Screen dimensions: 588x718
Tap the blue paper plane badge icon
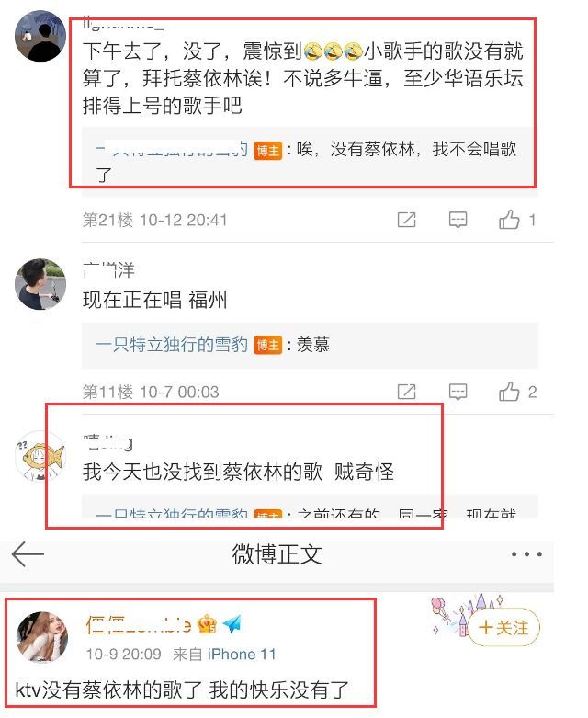[232, 623]
